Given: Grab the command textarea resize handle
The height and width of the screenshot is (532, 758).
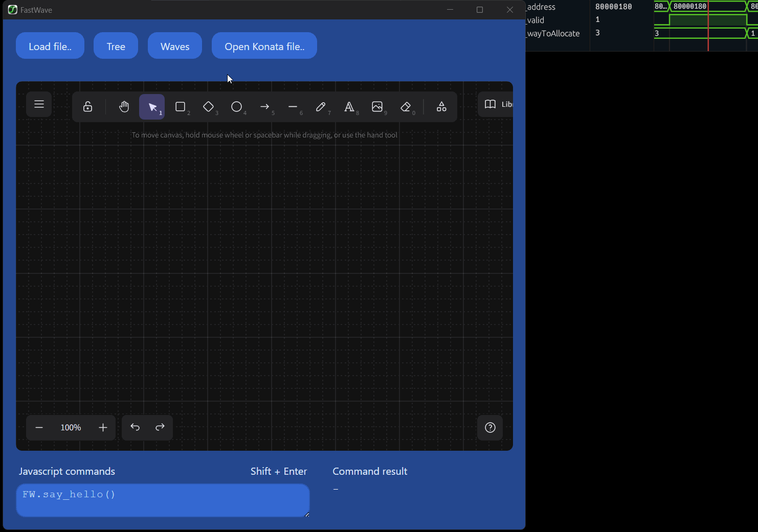Looking at the screenshot, I should (x=307, y=515).
